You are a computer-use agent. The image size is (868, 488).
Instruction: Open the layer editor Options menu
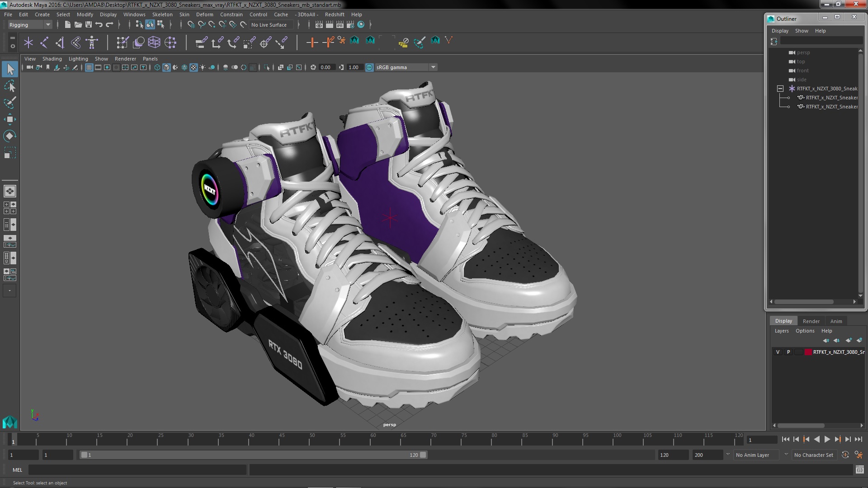805,331
